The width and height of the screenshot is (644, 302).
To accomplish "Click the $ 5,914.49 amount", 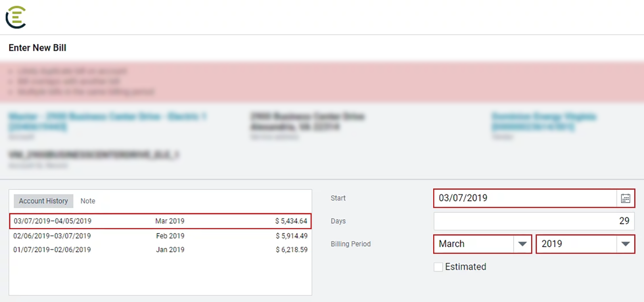I will tap(291, 236).
